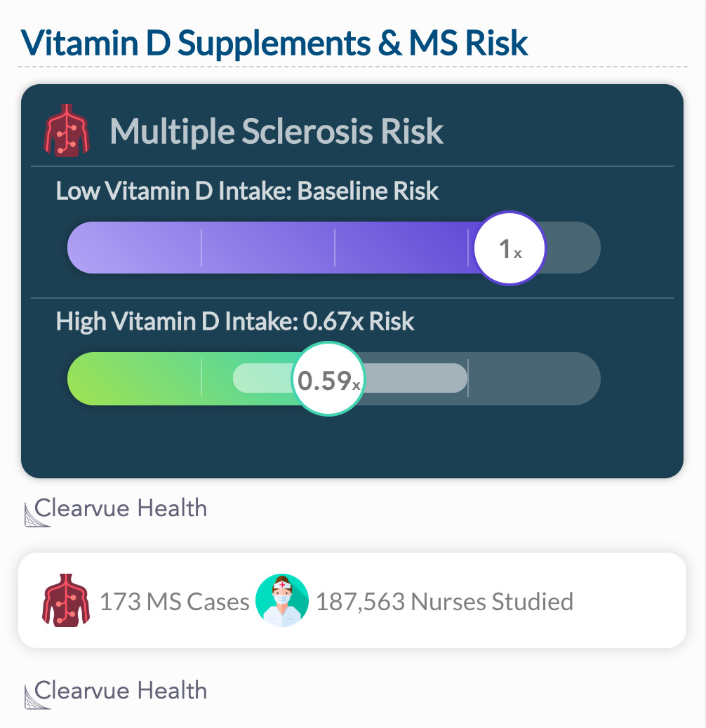Click the unfilled gray end of baseline bar
706x728 pixels.
[x=573, y=248]
